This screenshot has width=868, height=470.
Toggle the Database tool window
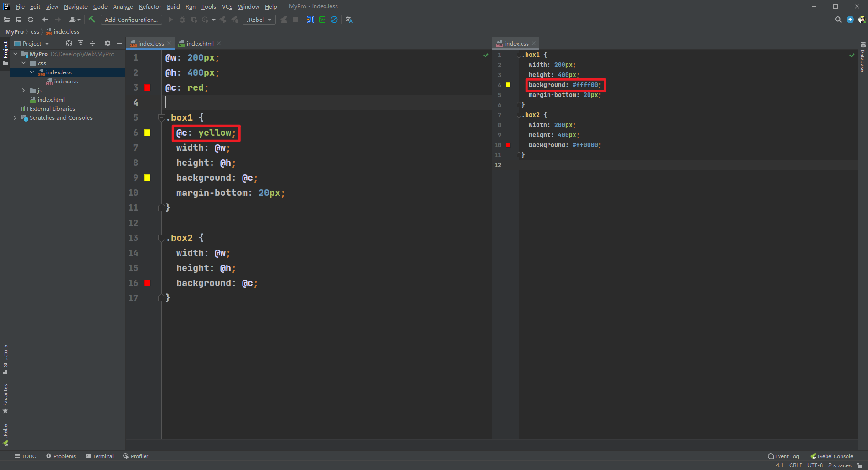863,57
